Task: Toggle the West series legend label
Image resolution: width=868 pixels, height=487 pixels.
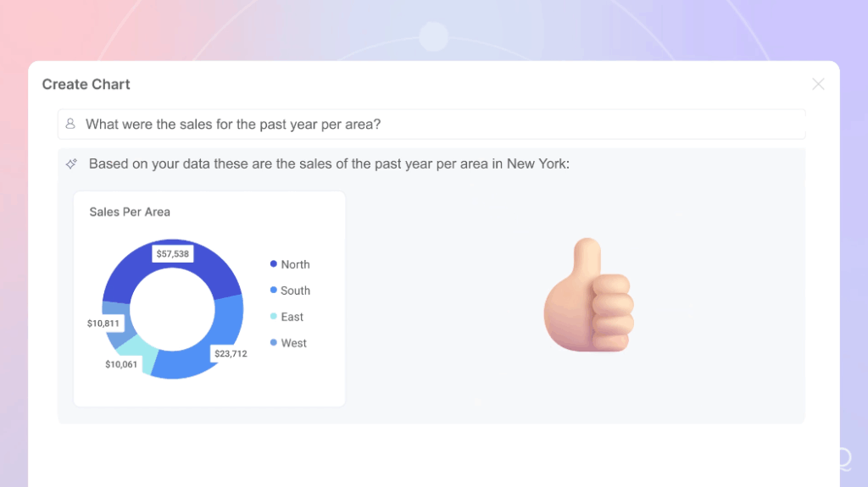Action: tap(293, 343)
